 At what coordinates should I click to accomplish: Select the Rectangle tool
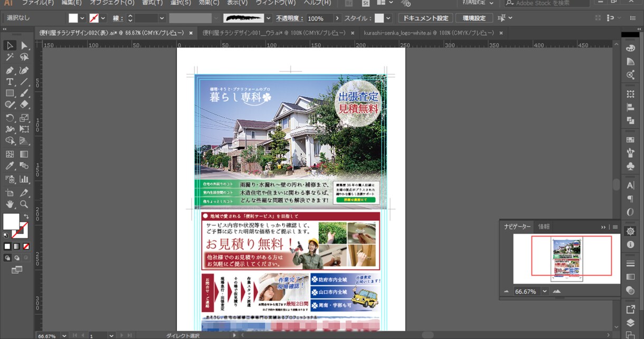(x=10, y=93)
